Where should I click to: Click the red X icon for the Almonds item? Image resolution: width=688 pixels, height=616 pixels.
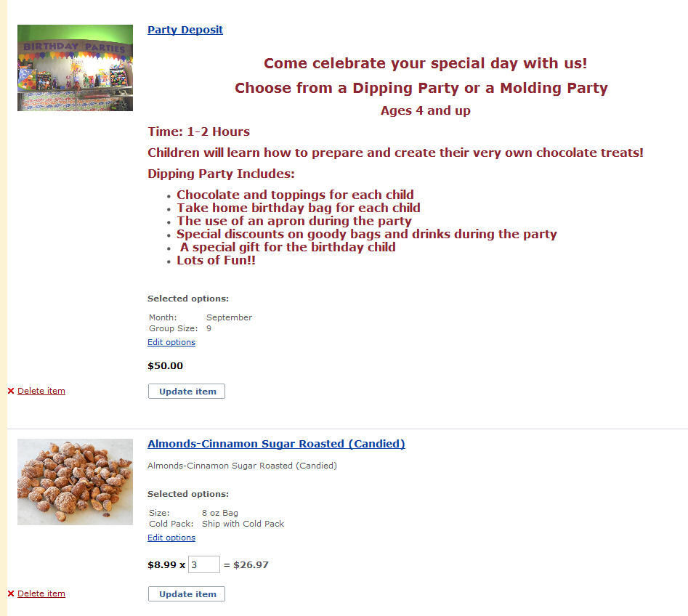(11, 593)
